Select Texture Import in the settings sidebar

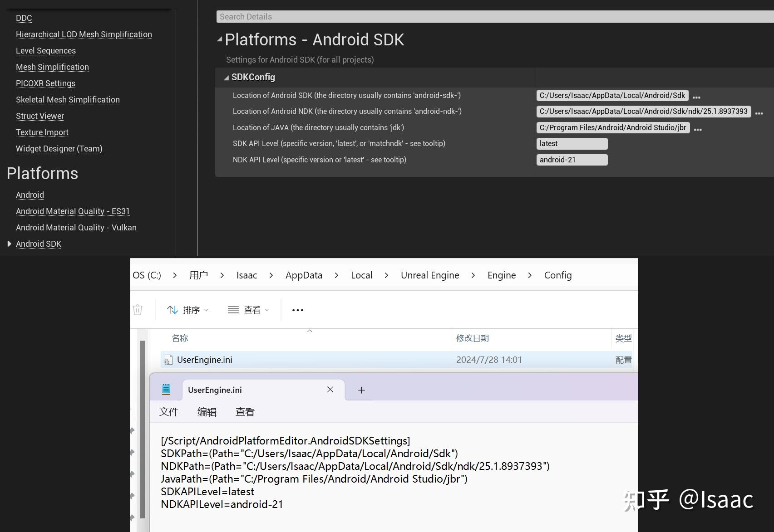coord(42,132)
